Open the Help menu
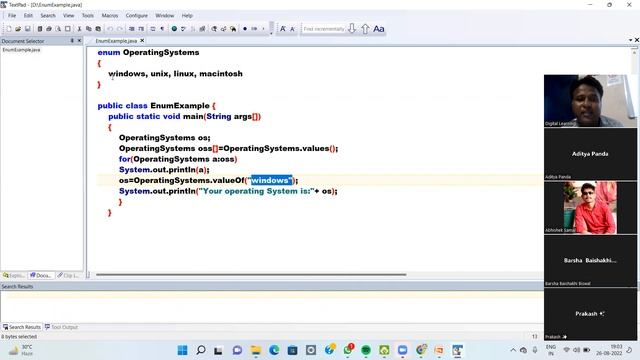This screenshot has width=640, height=360. point(187,16)
